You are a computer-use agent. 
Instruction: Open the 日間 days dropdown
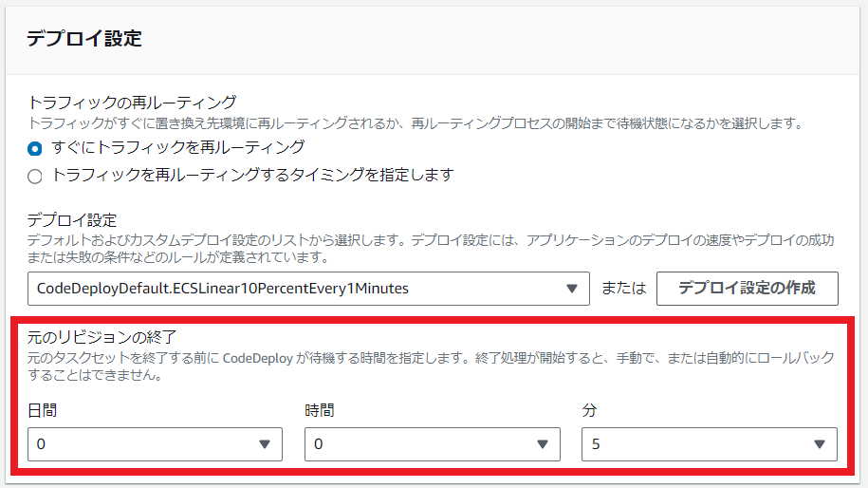tap(155, 444)
